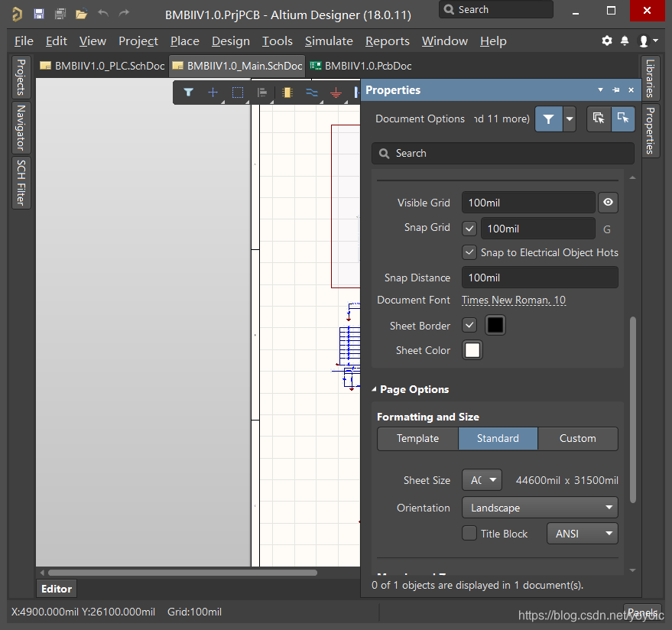The image size is (672, 630).
Task: Select the GND power port tool
Action: [x=336, y=93]
